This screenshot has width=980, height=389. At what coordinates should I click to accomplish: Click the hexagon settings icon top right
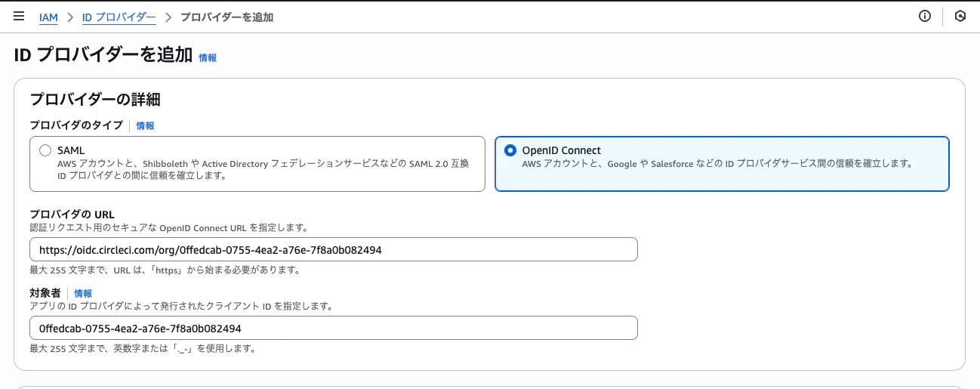960,17
